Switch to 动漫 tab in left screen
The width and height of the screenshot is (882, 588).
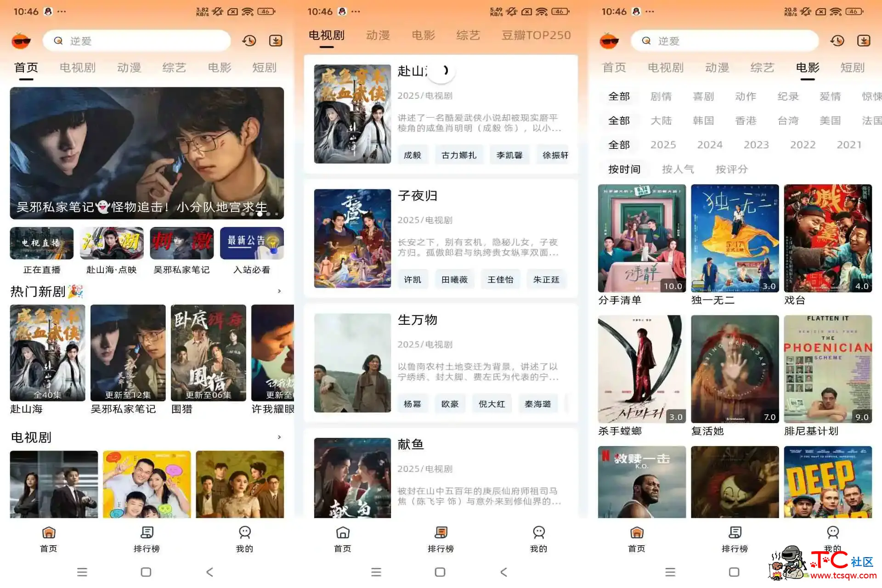[x=129, y=68]
